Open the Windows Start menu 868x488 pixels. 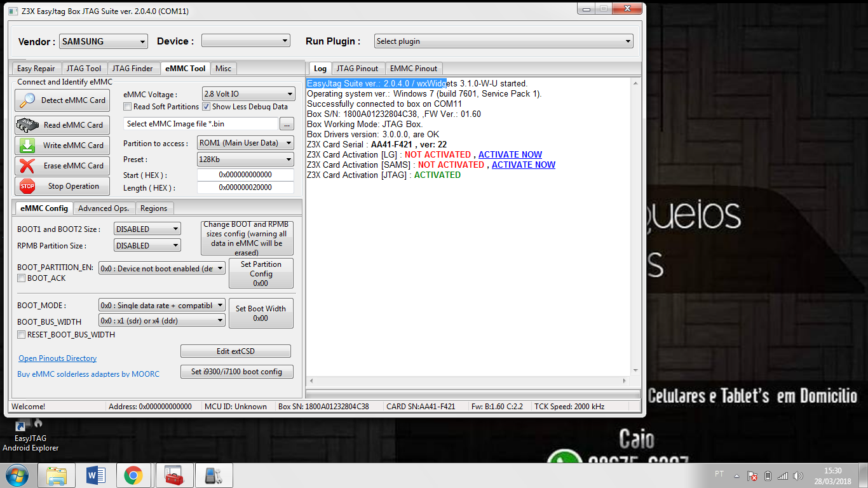pos(16,475)
